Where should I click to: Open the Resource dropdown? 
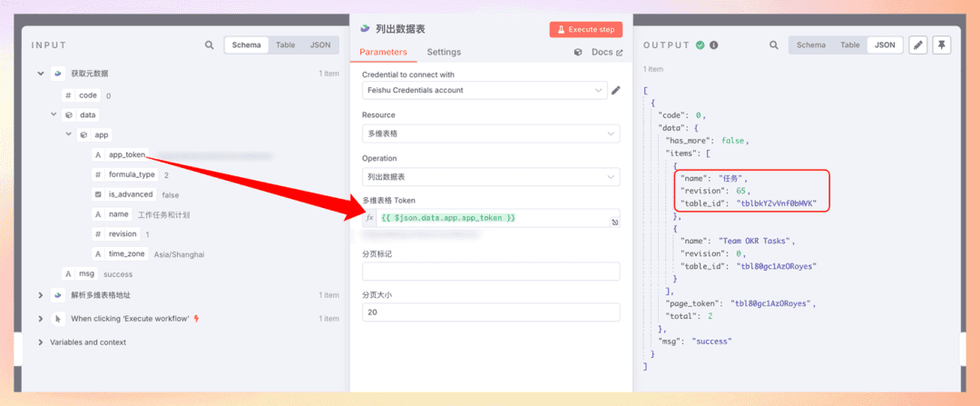pyautogui.click(x=491, y=134)
